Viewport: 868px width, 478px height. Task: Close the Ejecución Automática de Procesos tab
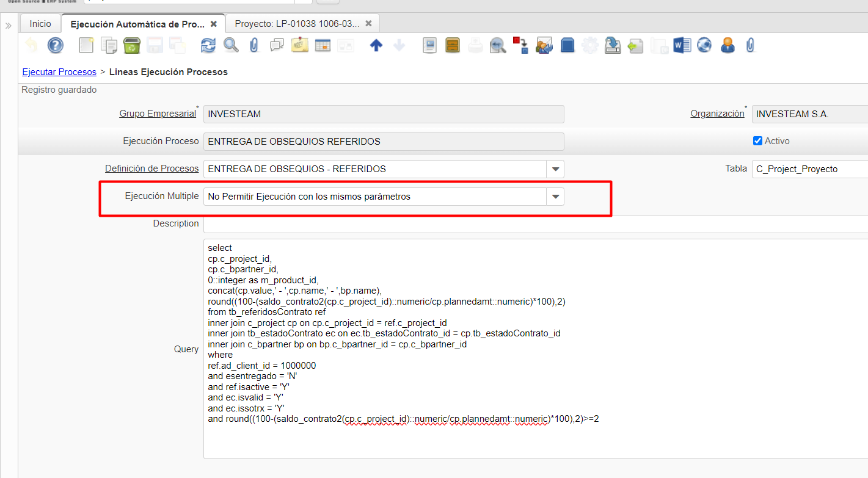point(213,24)
